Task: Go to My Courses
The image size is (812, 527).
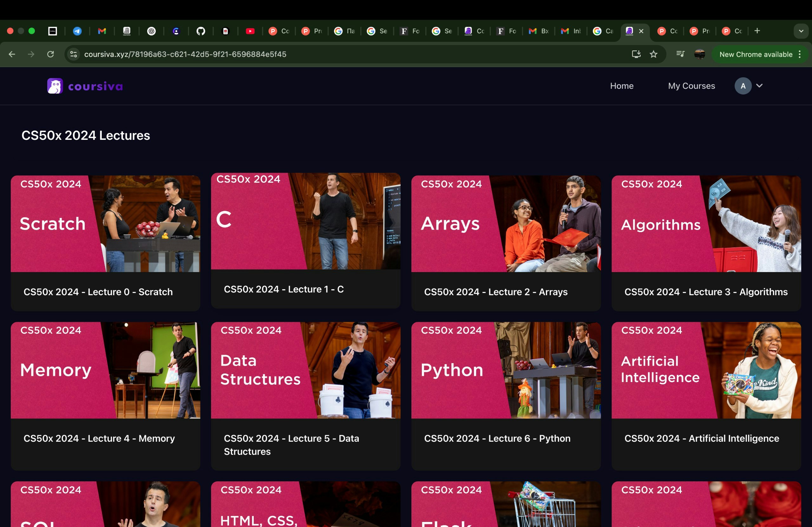Action: [x=691, y=86]
